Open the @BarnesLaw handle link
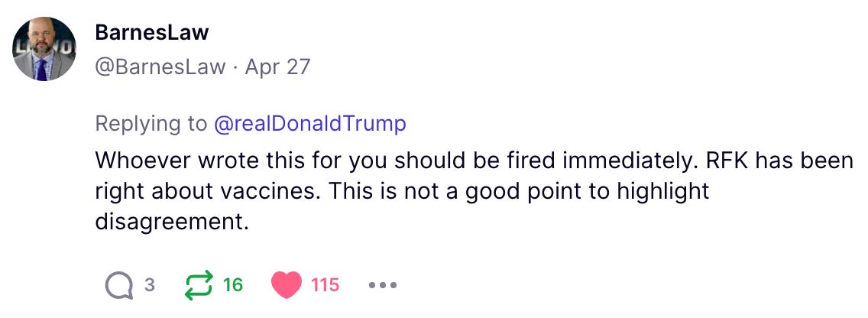This screenshot has height=318, width=868. point(160,67)
